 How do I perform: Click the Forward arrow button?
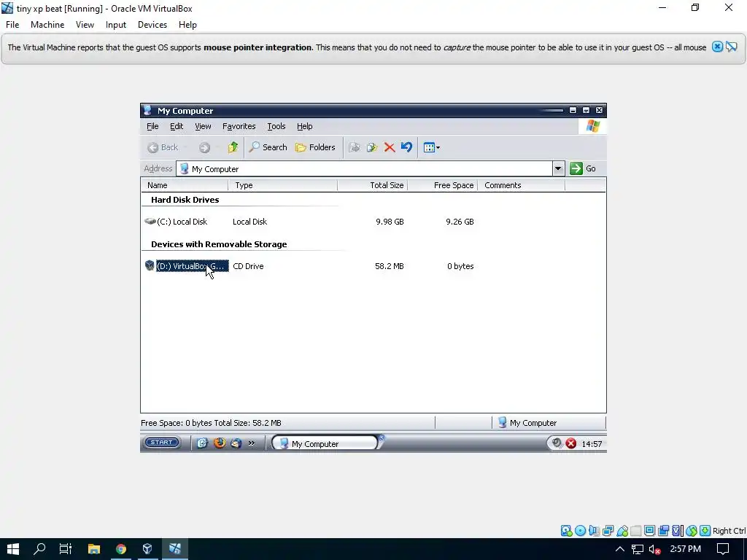coord(204,147)
